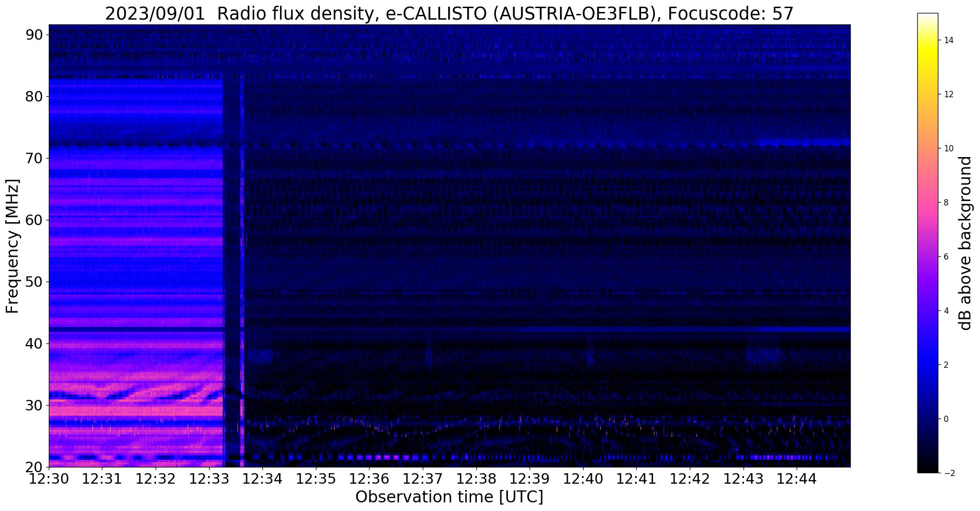This screenshot has height=511, width=980.
Task: Click the colorbar tick label 14
Action: pyautogui.click(x=948, y=40)
